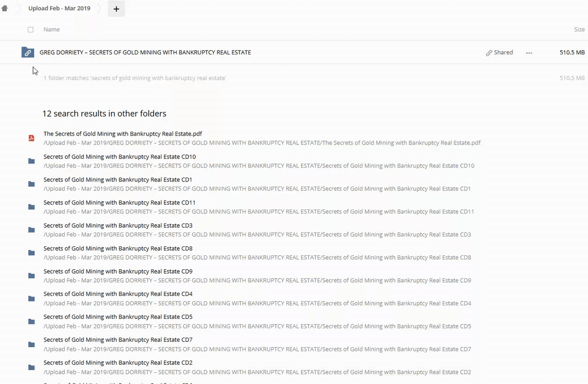Open Upload Feb - Mar 2019 breadcrumb
Image resolution: width=588 pixels, height=384 pixels.
[59, 9]
